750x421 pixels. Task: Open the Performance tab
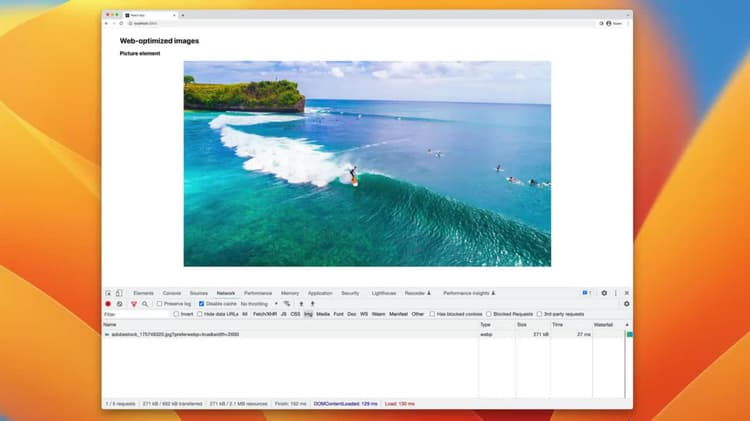tap(258, 293)
